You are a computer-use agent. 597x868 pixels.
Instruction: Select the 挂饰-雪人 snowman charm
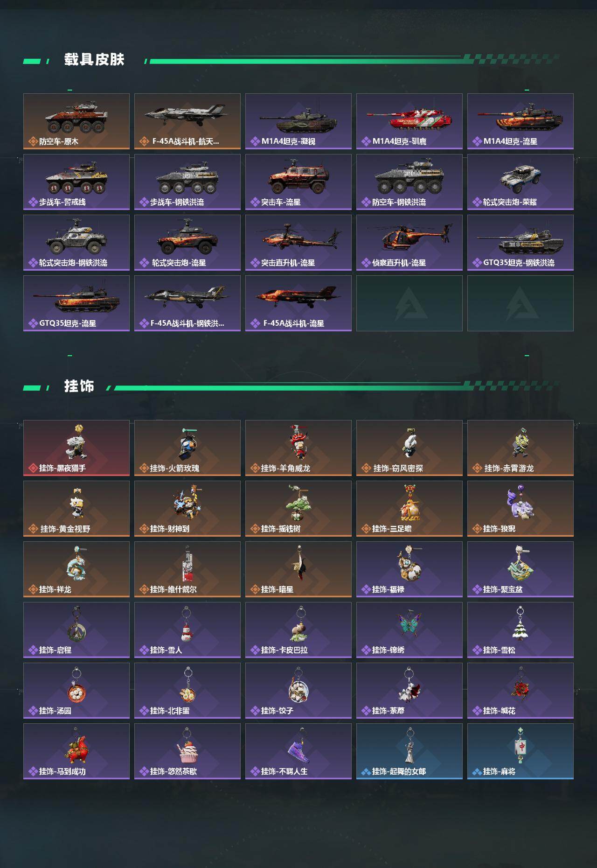coord(187,630)
